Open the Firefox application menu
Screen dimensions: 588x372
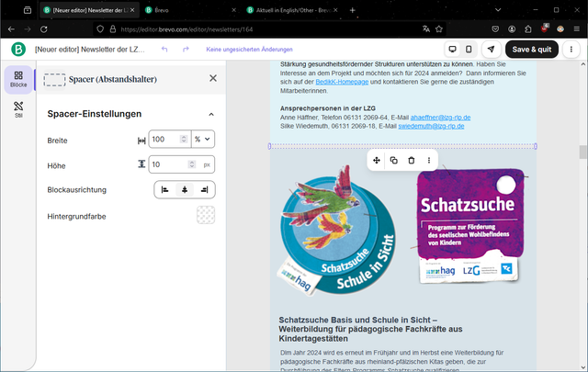point(577,29)
